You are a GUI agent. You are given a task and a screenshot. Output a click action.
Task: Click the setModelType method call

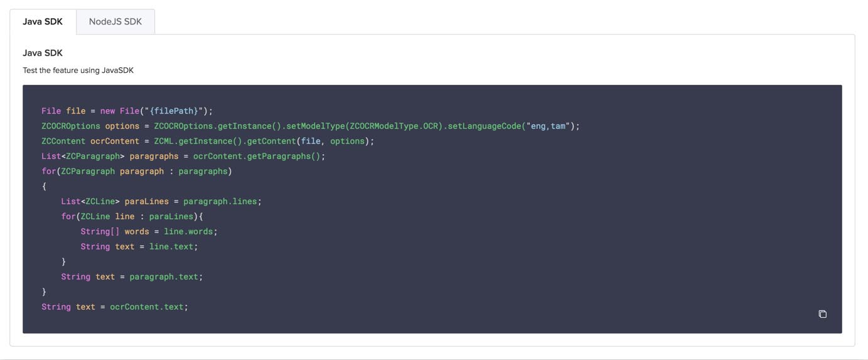tap(315, 126)
